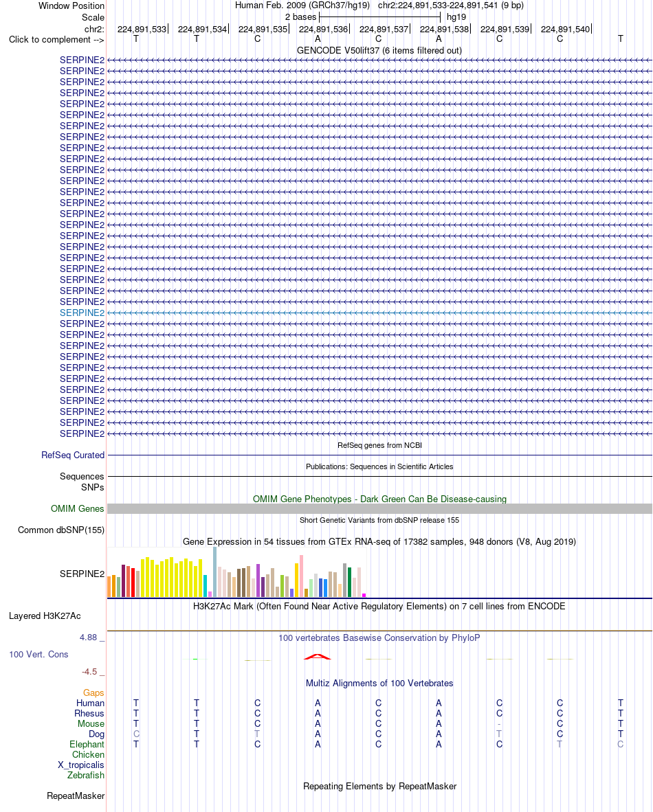Select the light-blue highlighted SERPINE2 transcript label
This screenshot has height=812, width=653.
click(82, 313)
